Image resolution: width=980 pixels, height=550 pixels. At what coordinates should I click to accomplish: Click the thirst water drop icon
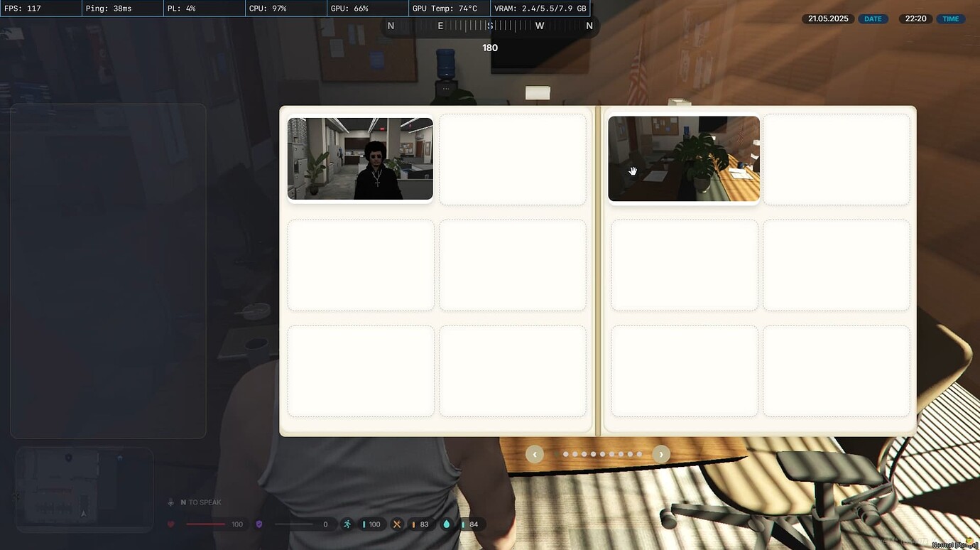point(447,524)
